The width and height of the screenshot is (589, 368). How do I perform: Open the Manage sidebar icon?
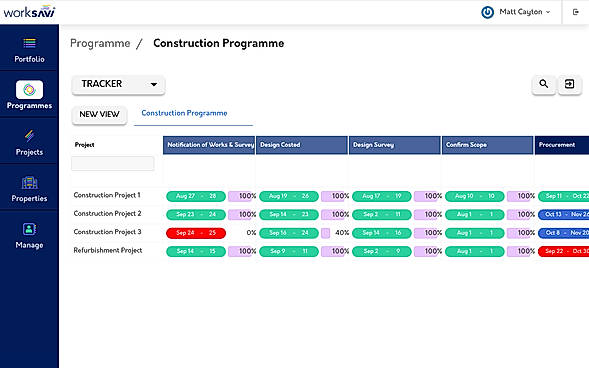(29, 229)
